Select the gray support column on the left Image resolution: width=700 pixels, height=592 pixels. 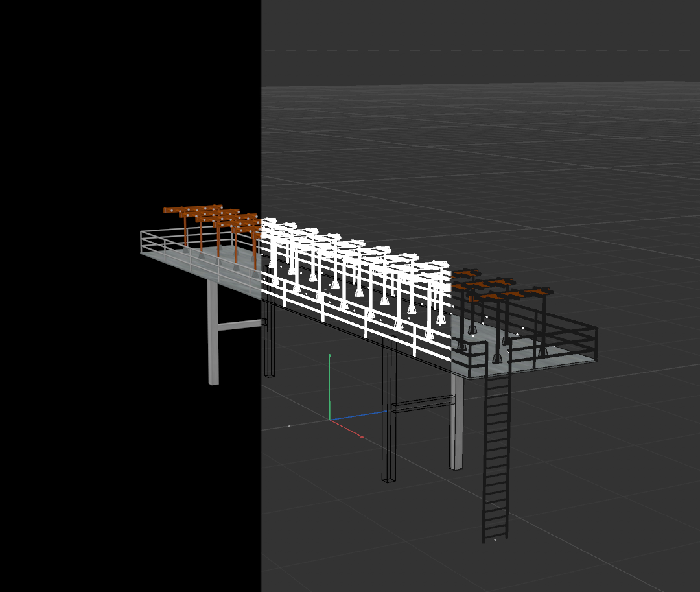[x=213, y=332]
